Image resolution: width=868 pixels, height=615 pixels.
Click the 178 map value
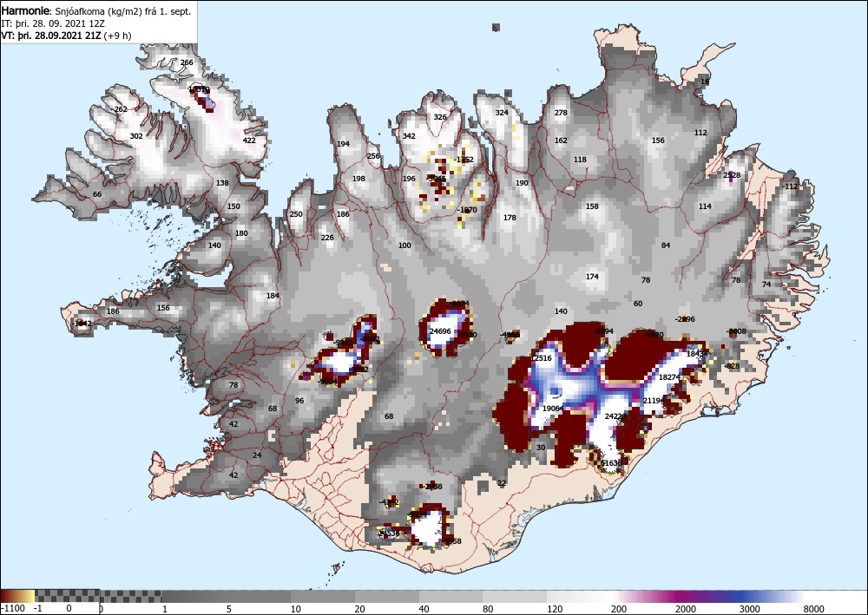[510, 218]
